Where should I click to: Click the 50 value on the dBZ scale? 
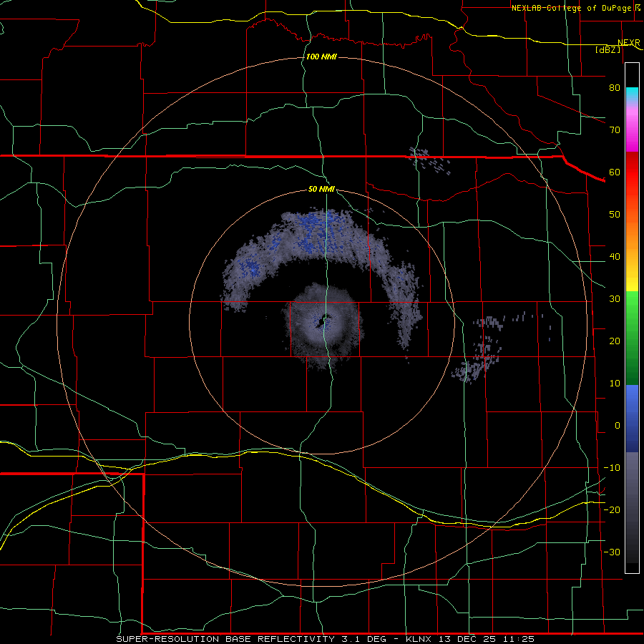[x=615, y=215]
